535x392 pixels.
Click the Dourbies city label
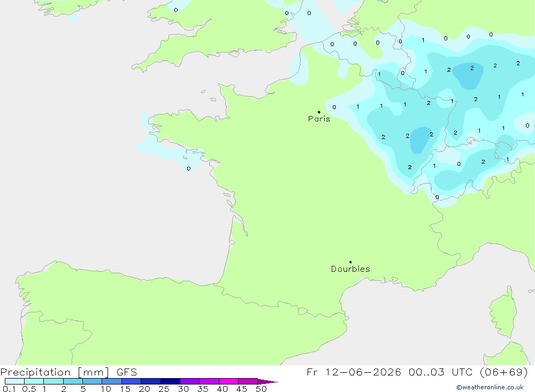(350, 269)
